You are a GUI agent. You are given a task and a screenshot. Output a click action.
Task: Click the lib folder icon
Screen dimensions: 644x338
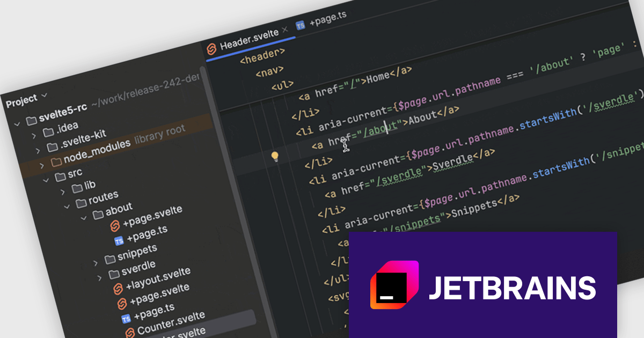click(77, 189)
